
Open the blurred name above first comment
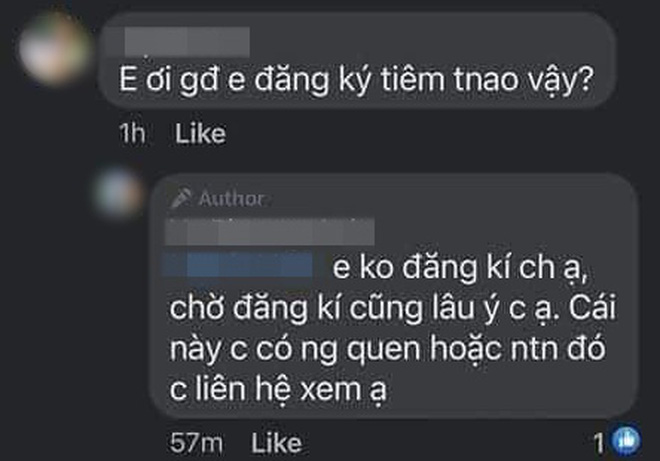[x=187, y=42]
